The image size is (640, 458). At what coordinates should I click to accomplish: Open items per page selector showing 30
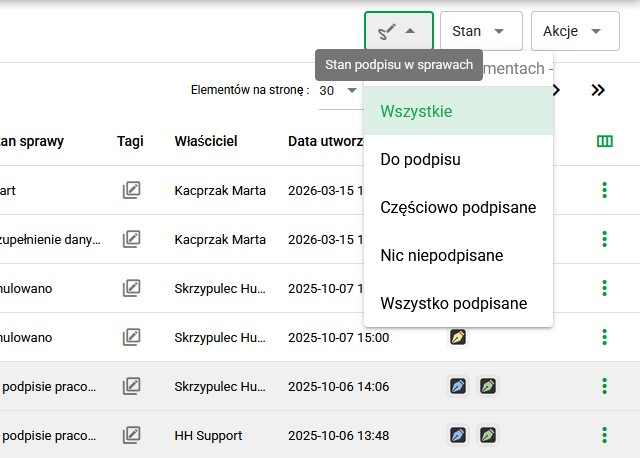[339, 91]
